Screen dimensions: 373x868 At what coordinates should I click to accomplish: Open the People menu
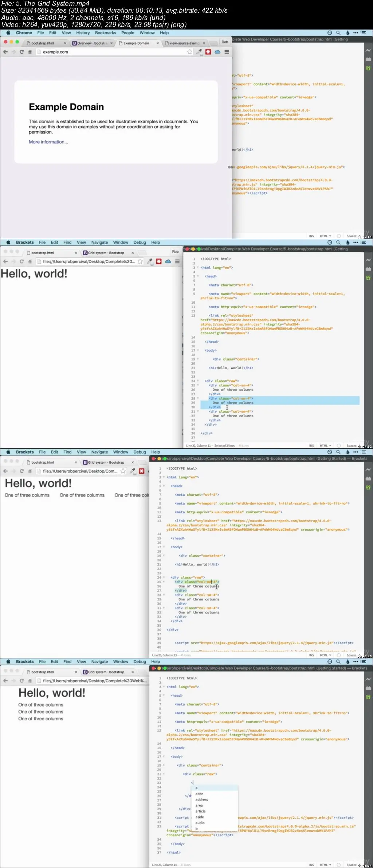point(128,33)
